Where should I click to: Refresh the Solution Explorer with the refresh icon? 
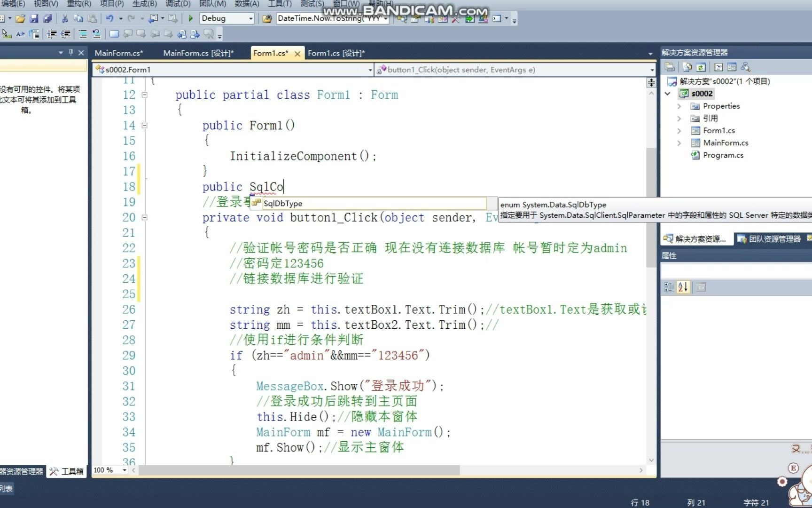[701, 67]
